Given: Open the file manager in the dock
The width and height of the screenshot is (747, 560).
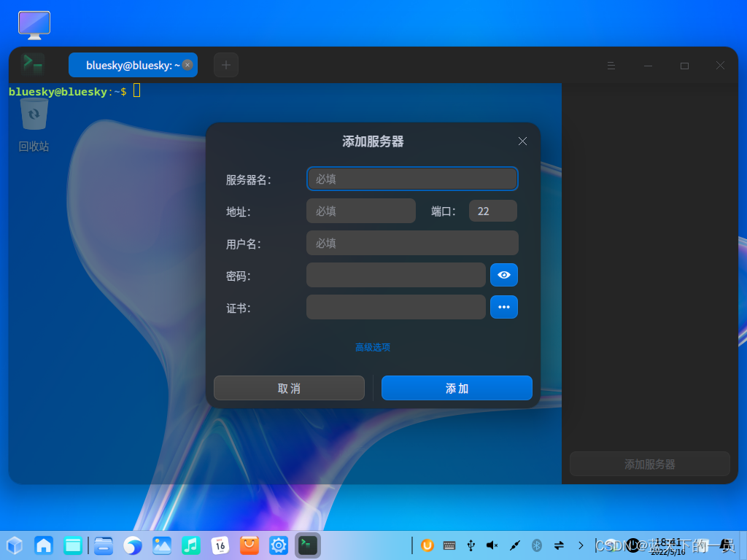Looking at the screenshot, I should (104, 545).
